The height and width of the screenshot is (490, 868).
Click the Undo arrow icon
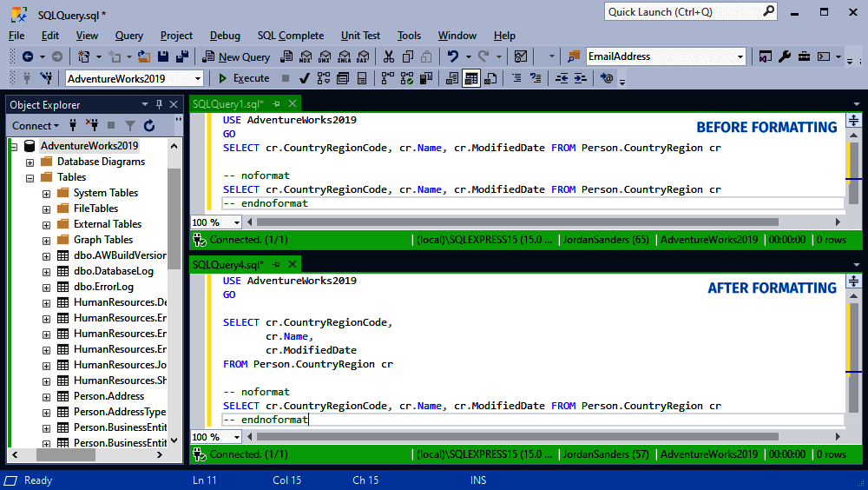coord(452,56)
